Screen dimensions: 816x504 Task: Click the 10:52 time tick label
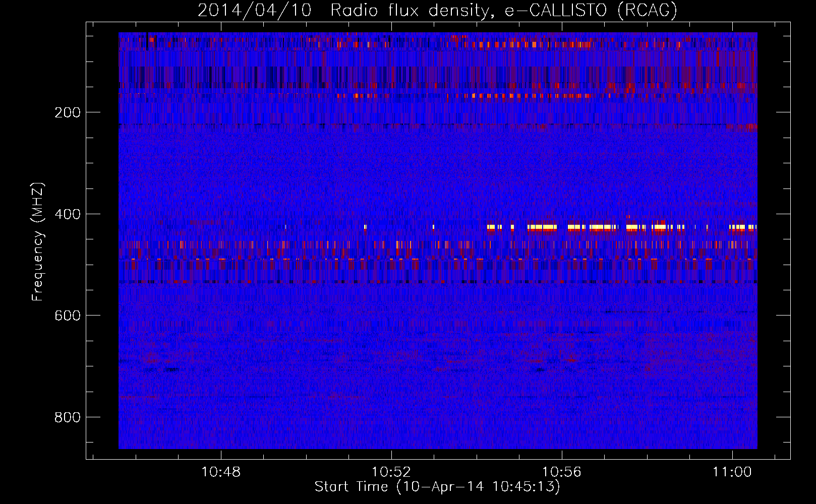[391, 472]
